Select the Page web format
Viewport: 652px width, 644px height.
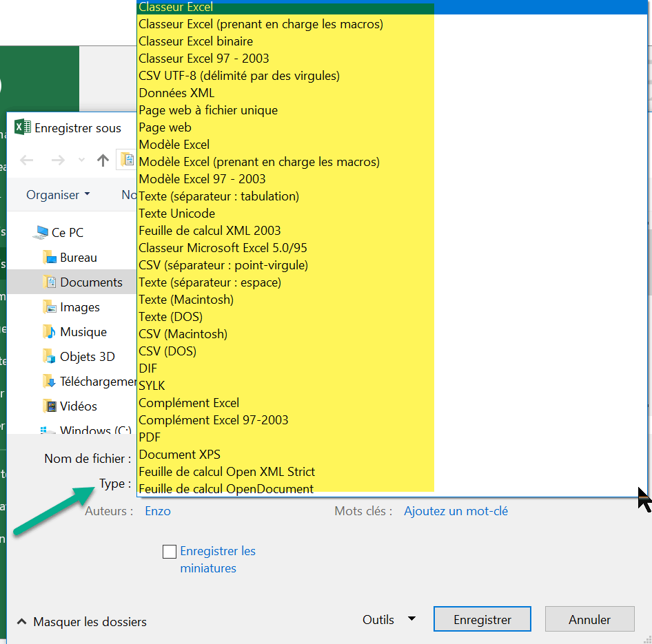click(391, 127)
